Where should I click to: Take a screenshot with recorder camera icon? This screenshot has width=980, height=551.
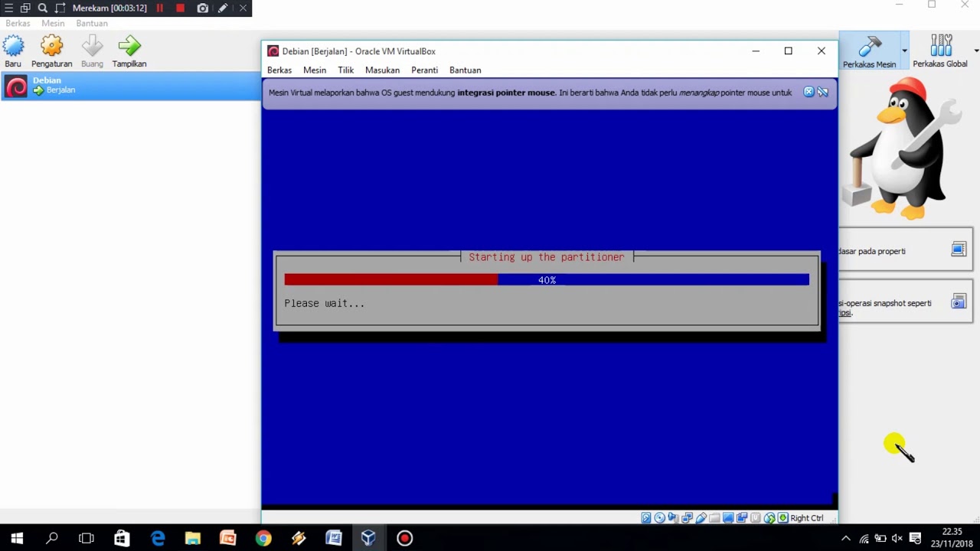(202, 8)
